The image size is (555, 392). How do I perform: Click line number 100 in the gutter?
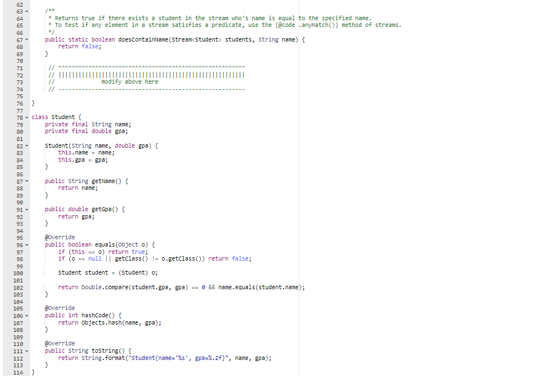click(x=18, y=274)
